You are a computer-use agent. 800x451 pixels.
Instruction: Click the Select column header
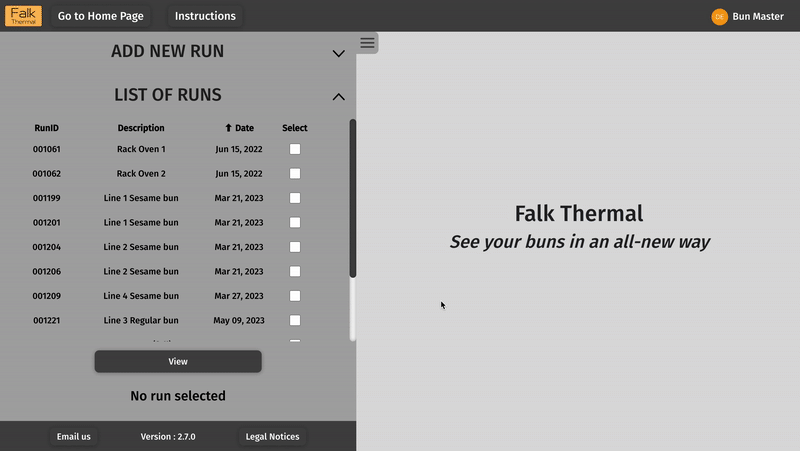(295, 128)
